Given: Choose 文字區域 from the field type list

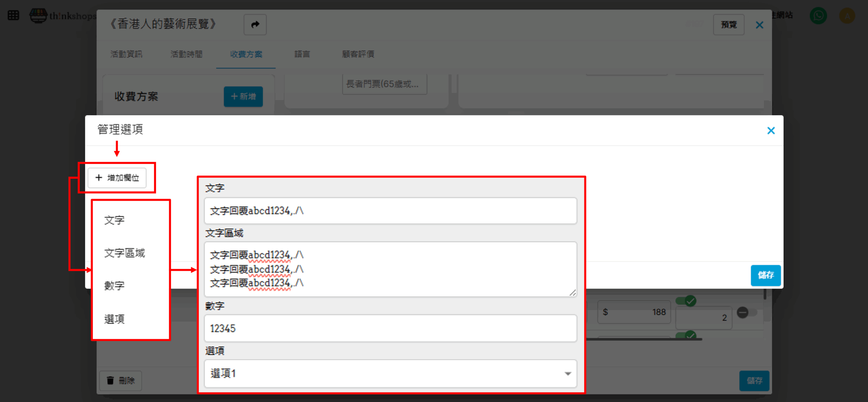Looking at the screenshot, I should pos(124,253).
